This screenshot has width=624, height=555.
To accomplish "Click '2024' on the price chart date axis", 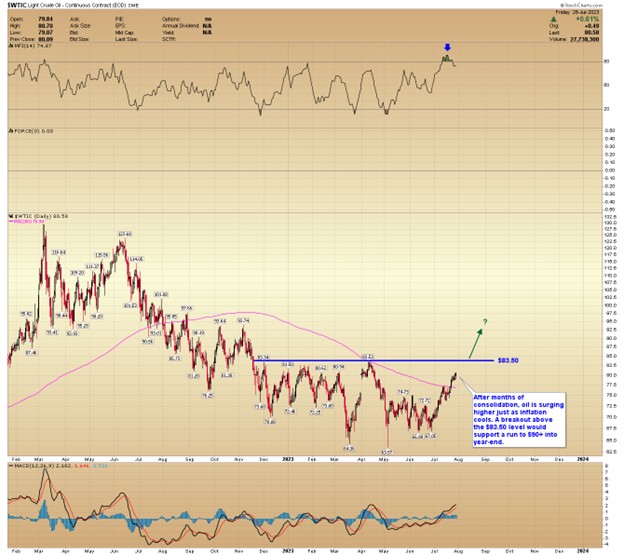I will (x=583, y=459).
